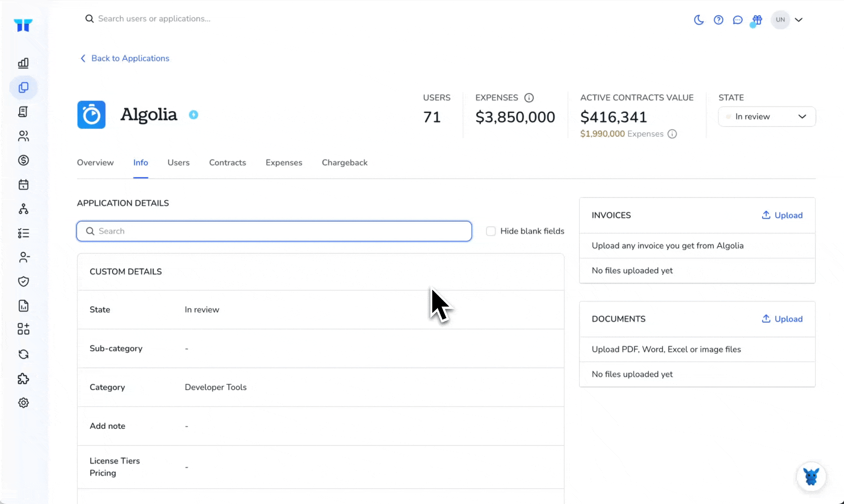The width and height of the screenshot is (844, 504).
Task: Open the Expenses tab
Action: point(284,162)
